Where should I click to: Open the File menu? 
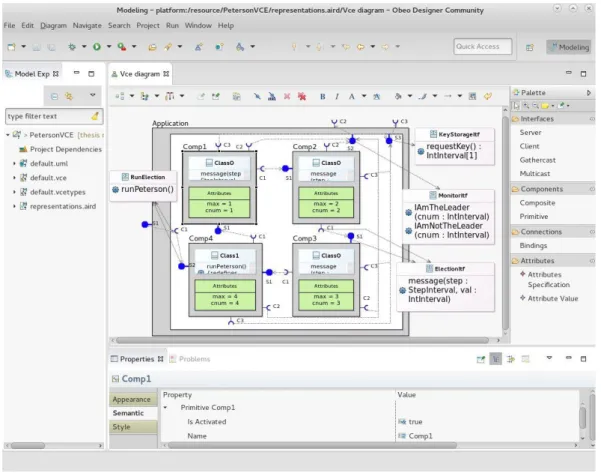tap(9, 26)
